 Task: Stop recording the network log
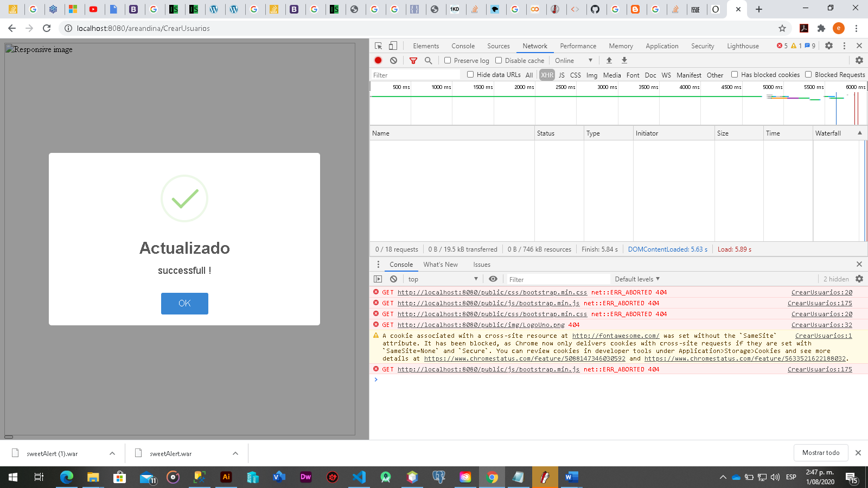click(378, 60)
